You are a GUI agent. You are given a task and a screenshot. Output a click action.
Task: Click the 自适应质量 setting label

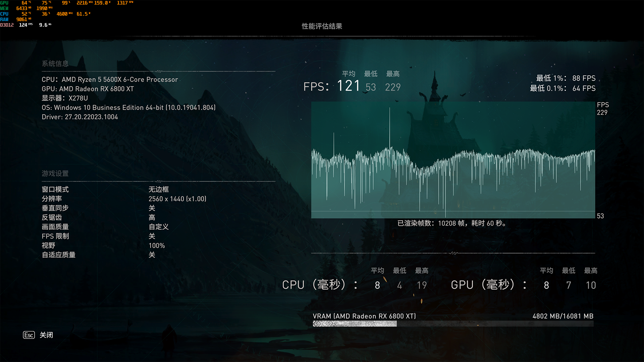(58, 255)
